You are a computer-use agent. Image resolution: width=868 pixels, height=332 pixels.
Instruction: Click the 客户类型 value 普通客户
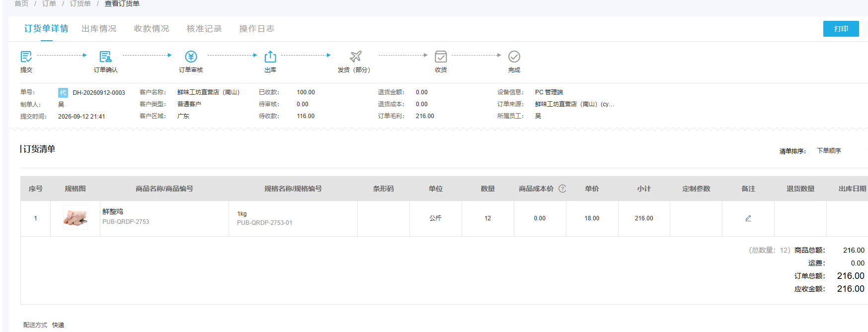coord(189,104)
